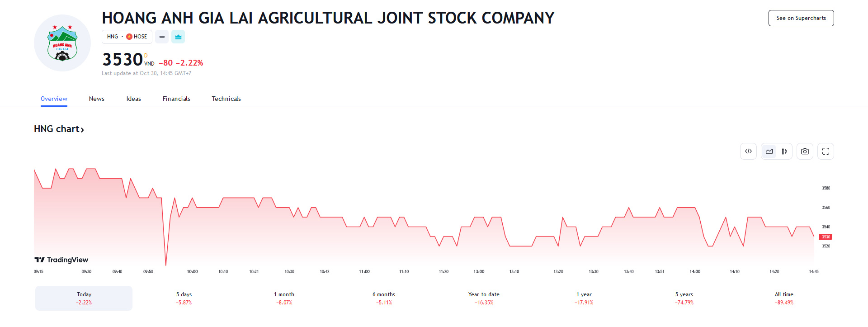Select the 5 days time range
This screenshot has height=327, width=868.
[184, 298]
